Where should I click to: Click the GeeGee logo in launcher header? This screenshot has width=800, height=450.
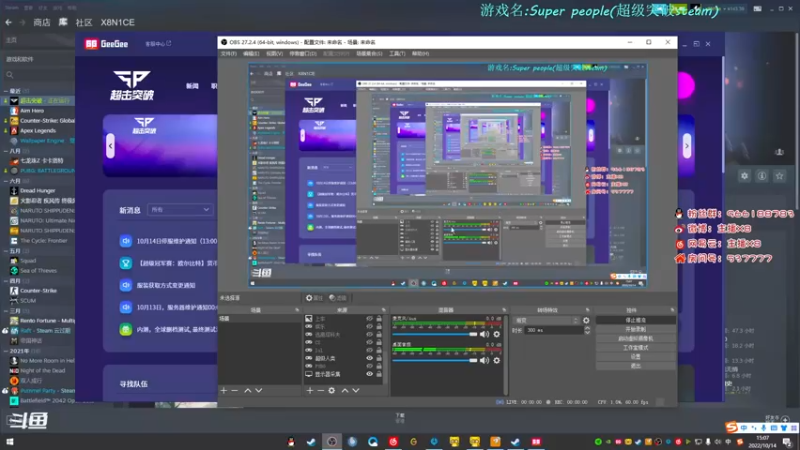pos(107,44)
